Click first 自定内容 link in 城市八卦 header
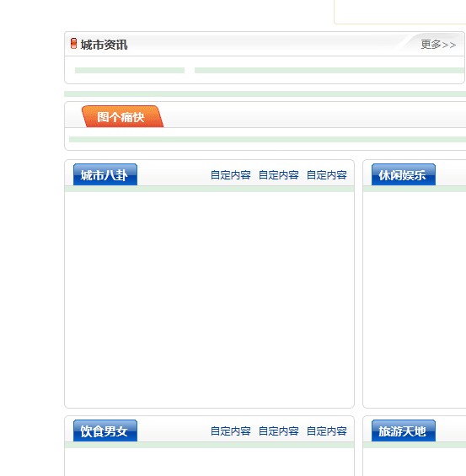The height and width of the screenshot is (476, 466). click(230, 175)
